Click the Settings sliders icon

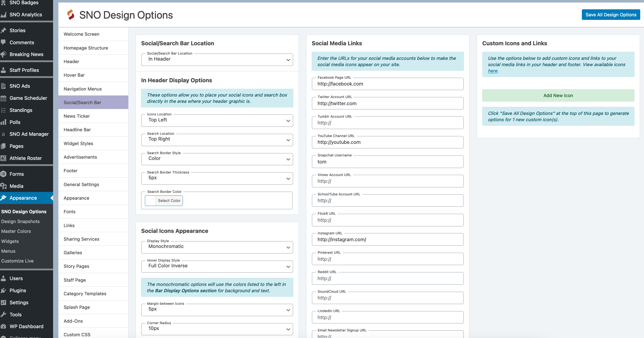pyautogui.click(x=3, y=303)
